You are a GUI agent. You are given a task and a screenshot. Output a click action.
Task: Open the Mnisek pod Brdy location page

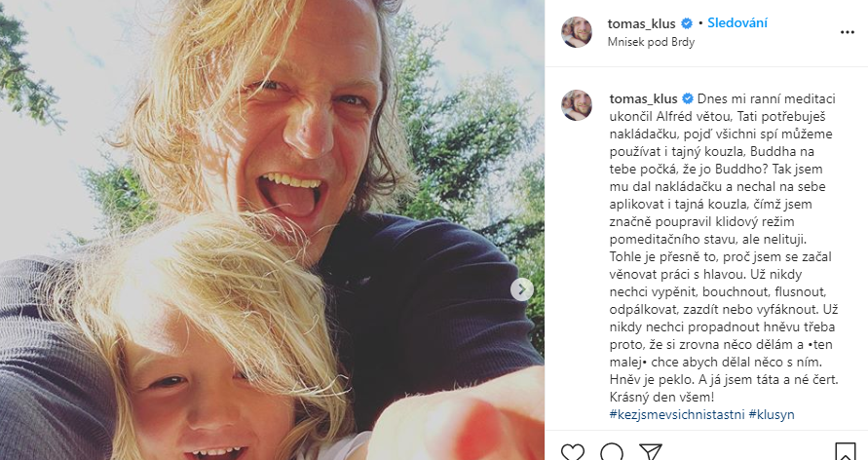click(x=651, y=42)
